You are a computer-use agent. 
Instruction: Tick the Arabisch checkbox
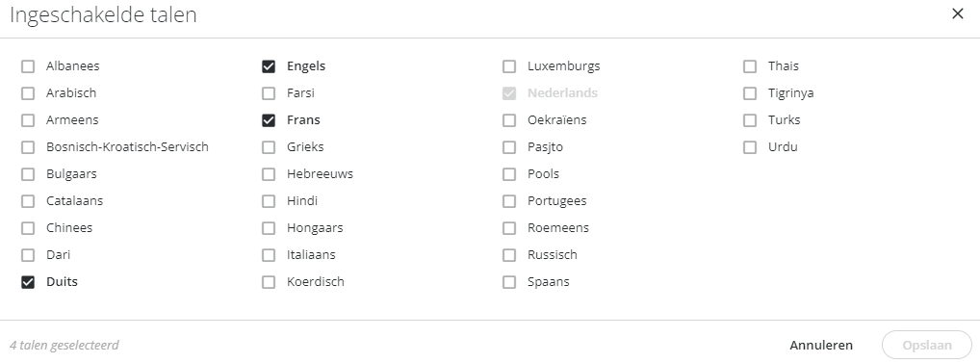[28, 93]
